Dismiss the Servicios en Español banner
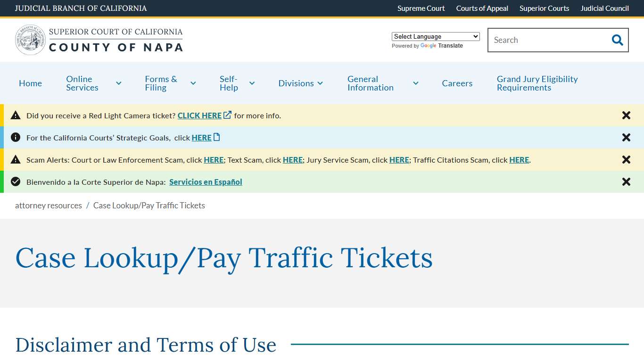 [x=626, y=181]
